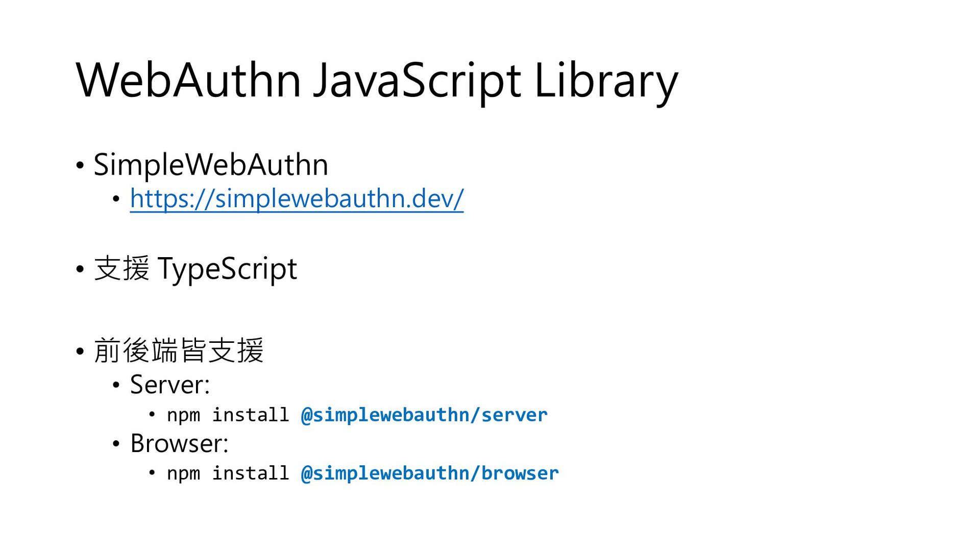Click the slide title WebAuthn JavaScript Library
980x551 pixels.
coord(377,81)
